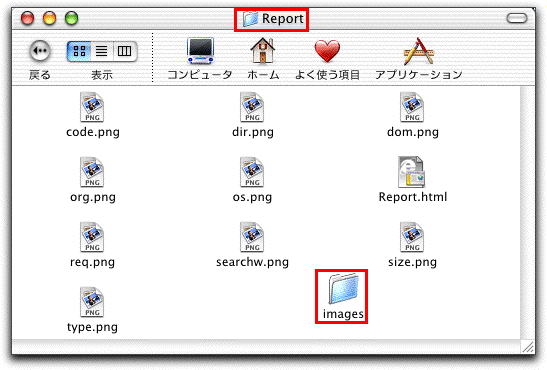The image size is (547, 370).
Task: Click the images folder name label
Action: (343, 314)
